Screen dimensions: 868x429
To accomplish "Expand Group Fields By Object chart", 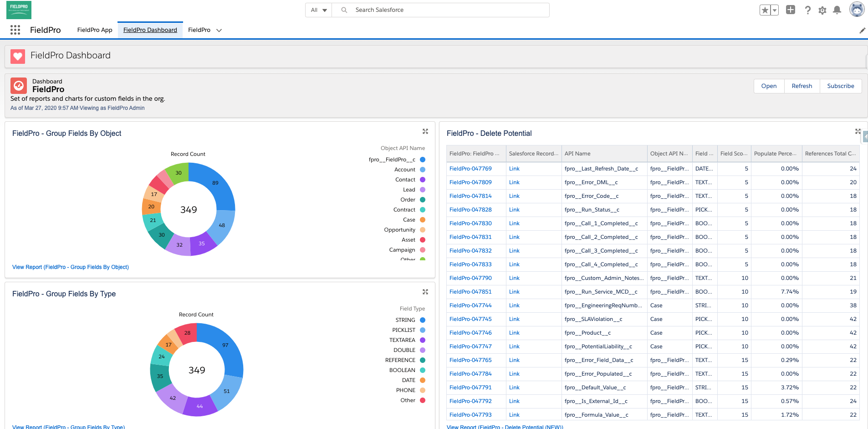I will (x=425, y=131).
